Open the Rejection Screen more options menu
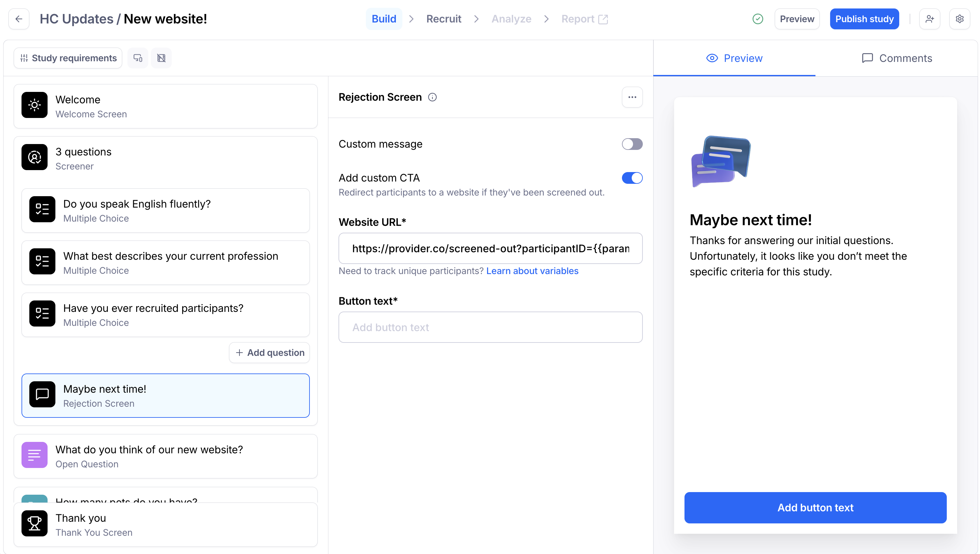Image resolution: width=980 pixels, height=554 pixels. click(632, 97)
